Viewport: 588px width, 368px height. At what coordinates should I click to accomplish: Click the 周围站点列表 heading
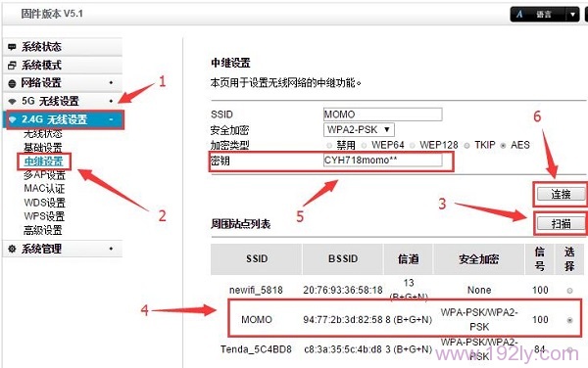tap(240, 224)
